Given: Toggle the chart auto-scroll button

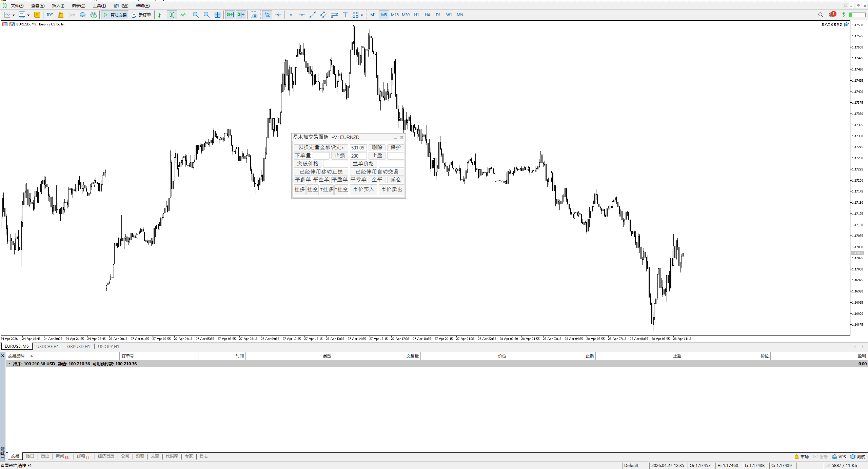Looking at the screenshot, I should click(x=230, y=15).
